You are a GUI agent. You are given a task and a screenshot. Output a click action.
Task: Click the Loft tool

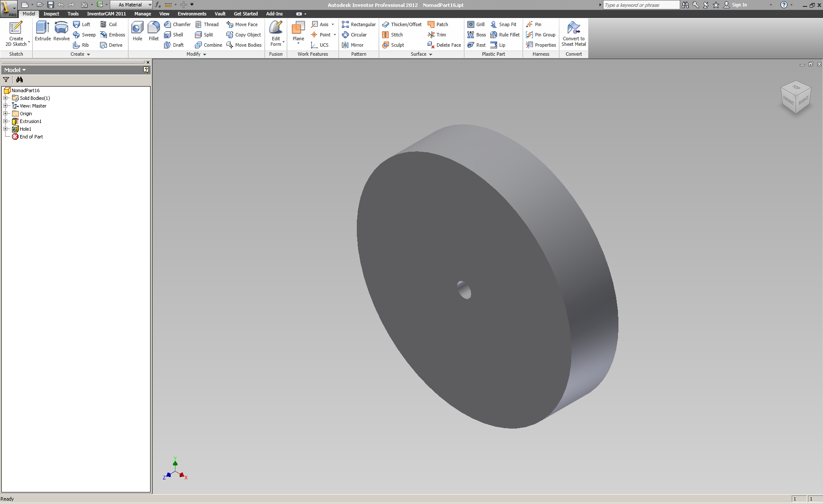[x=81, y=24]
